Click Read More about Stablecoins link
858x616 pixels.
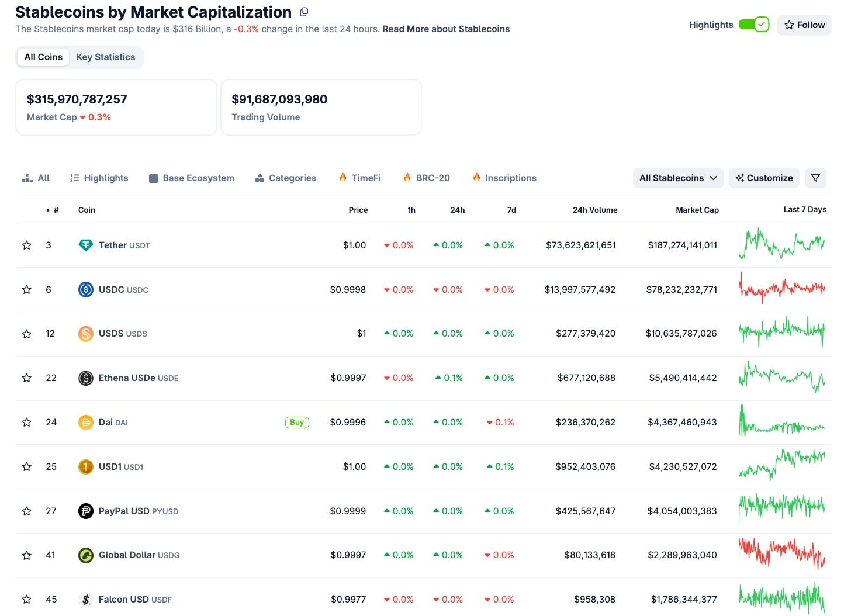(445, 29)
